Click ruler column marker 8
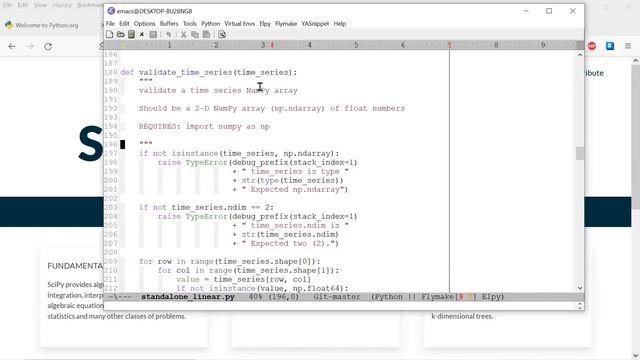Viewport: 640px width, 360px height. (x=496, y=45)
